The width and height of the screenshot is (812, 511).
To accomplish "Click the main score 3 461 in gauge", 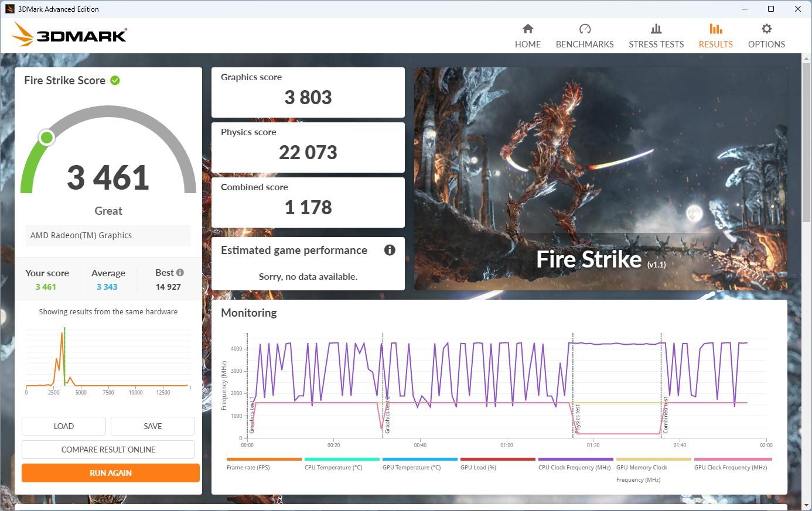I will click(108, 177).
